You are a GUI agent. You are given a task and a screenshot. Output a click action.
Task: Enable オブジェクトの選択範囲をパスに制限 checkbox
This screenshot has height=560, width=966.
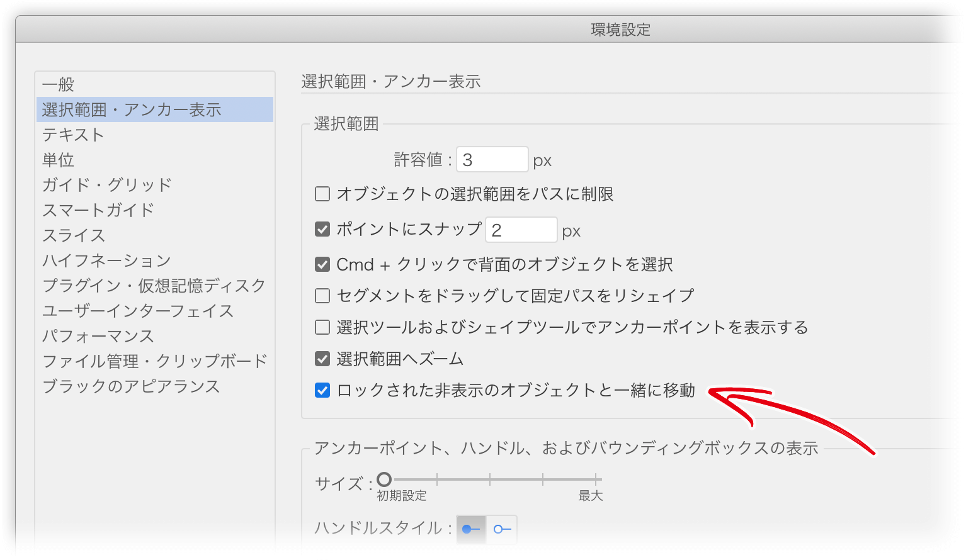[322, 194]
